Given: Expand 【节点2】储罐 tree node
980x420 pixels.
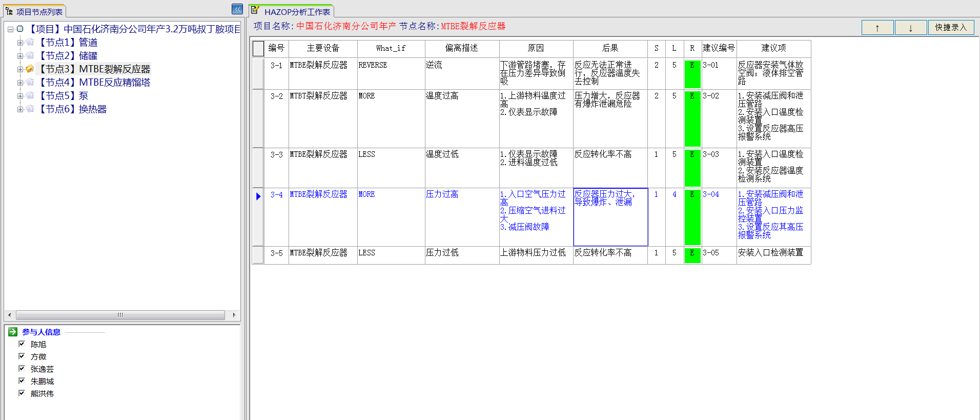Looking at the screenshot, I should tap(20, 56).
